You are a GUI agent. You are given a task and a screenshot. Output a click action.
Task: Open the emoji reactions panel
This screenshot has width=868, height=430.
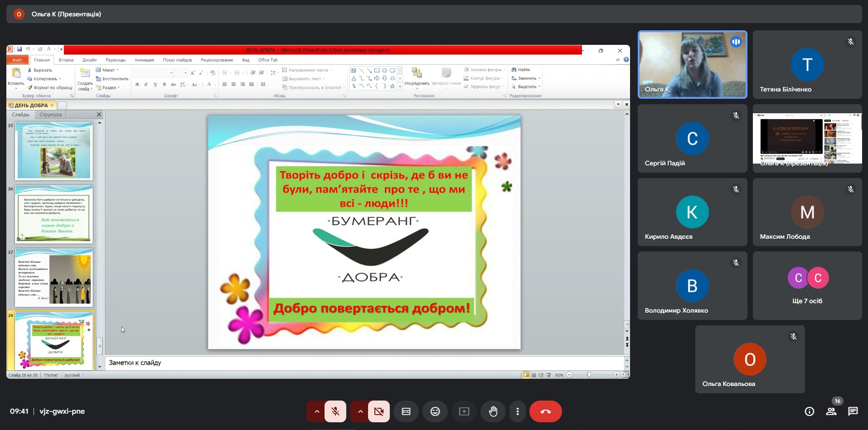[435, 411]
